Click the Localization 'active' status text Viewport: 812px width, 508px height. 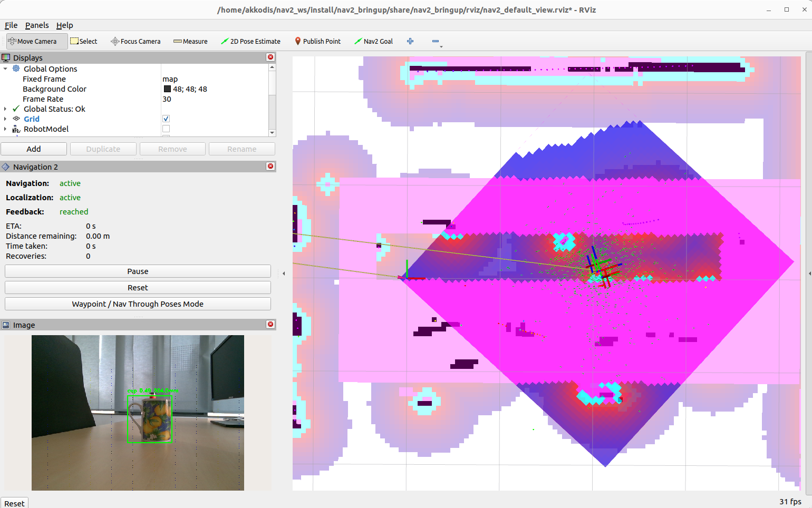[70, 197]
